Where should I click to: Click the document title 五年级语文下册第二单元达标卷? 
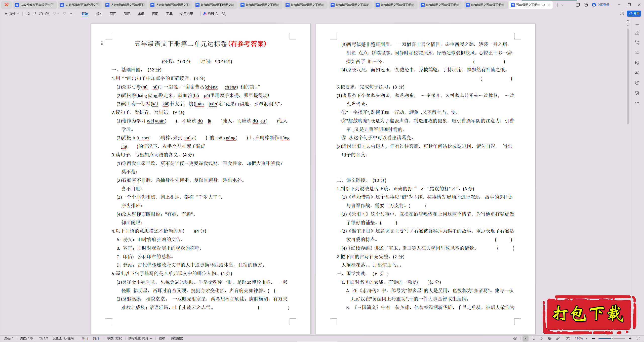[x=181, y=44]
